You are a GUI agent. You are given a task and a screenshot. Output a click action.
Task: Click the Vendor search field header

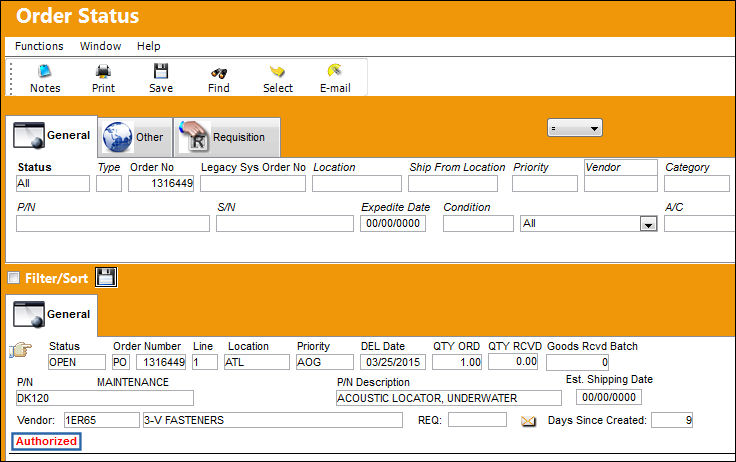click(x=621, y=167)
